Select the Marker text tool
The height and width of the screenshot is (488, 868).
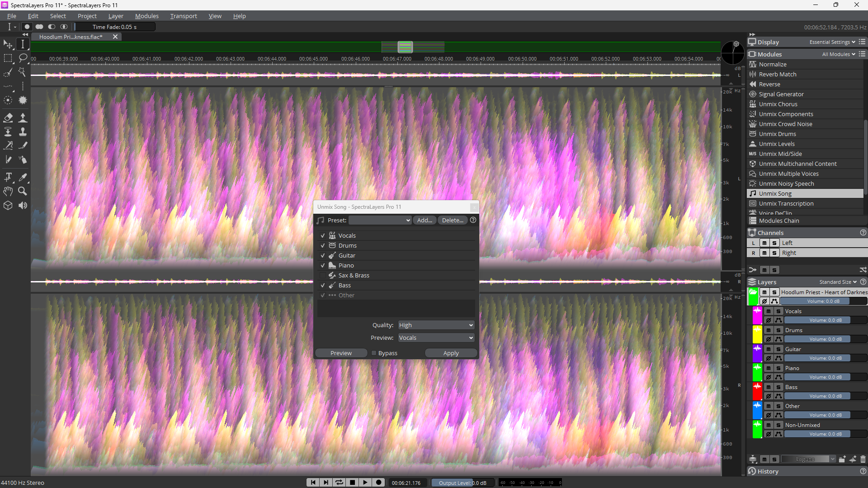(x=8, y=177)
